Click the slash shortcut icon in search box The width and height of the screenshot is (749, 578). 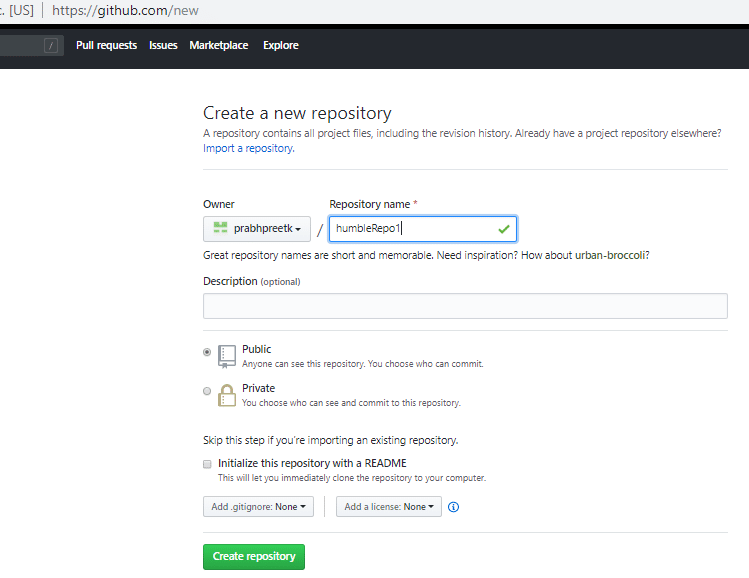(51, 45)
